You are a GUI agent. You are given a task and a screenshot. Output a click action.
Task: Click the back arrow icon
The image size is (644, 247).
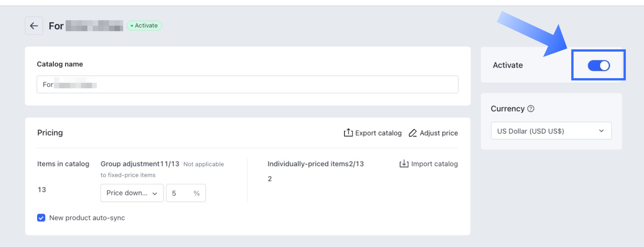(34, 26)
